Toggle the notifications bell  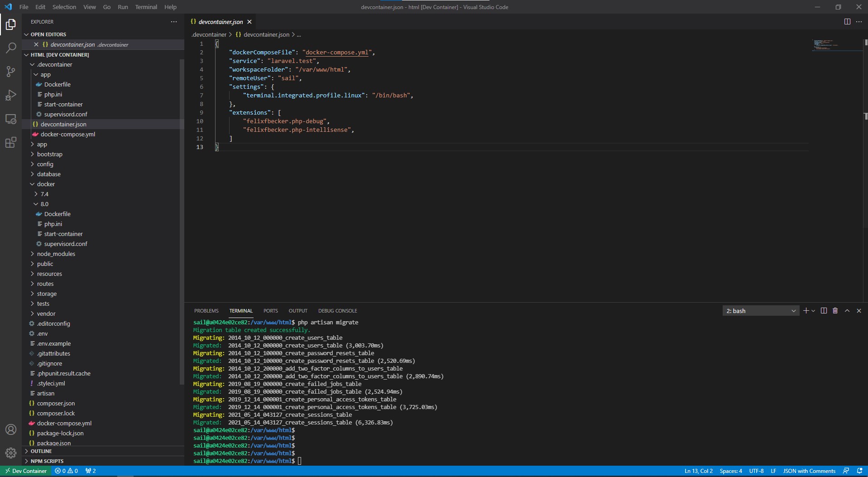click(860, 471)
